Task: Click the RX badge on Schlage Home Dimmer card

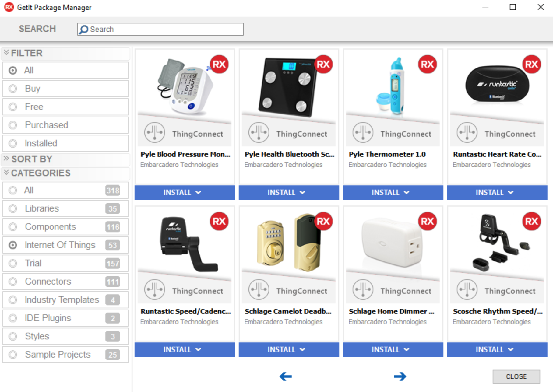Action: 428,221
